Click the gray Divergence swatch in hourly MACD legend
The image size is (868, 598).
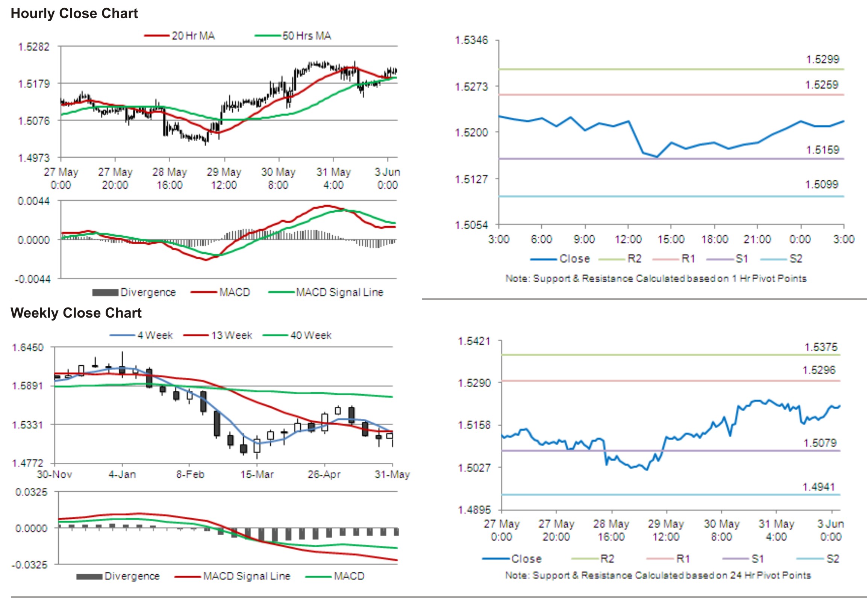tap(105, 292)
